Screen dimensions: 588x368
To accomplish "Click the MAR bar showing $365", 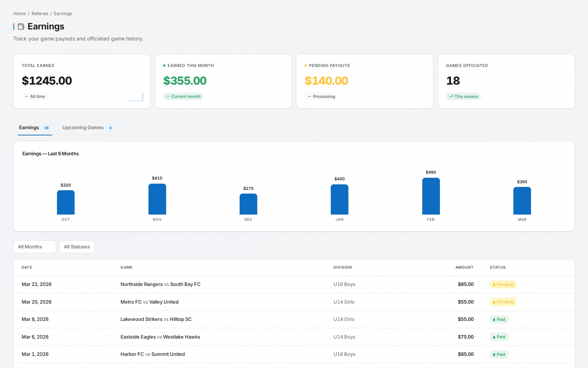I will 522,201.
